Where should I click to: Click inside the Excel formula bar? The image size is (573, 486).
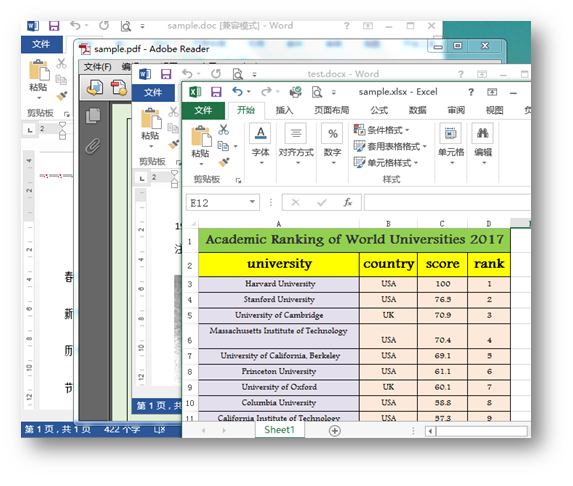point(447,202)
